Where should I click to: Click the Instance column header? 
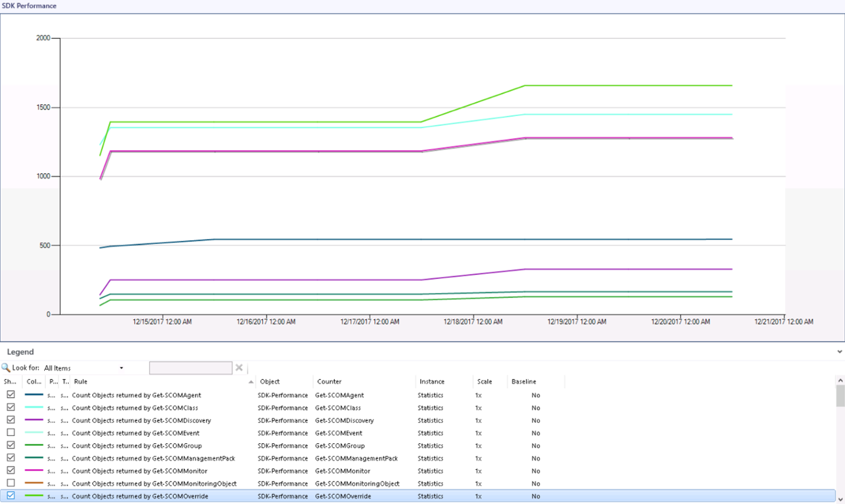[432, 381]
